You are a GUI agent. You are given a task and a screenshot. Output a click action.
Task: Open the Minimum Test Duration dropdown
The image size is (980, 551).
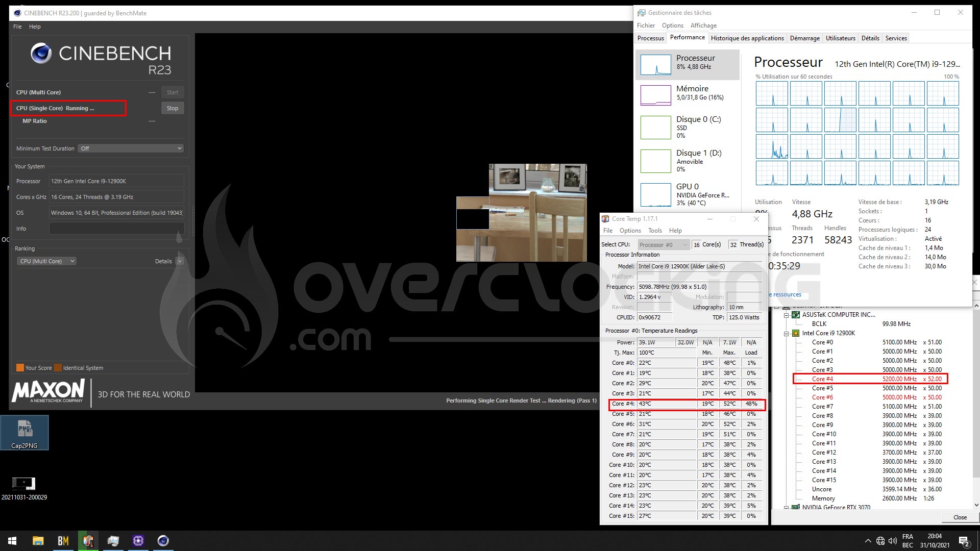[x=131, y=148]
